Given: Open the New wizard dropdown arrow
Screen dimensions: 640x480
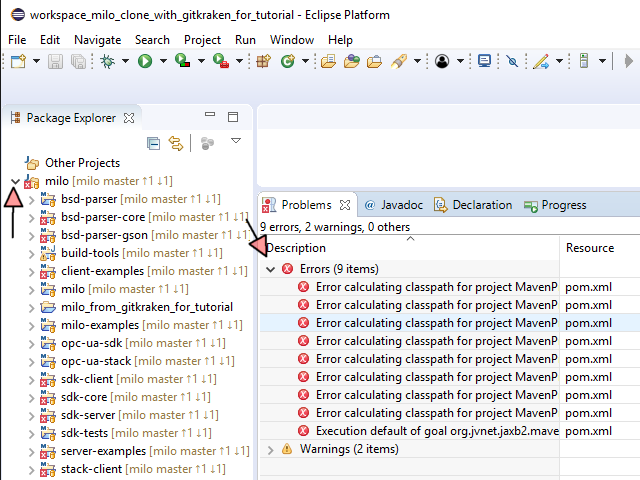Looking at the screenshot, I should pyautogui.click(x=36, y=62).
